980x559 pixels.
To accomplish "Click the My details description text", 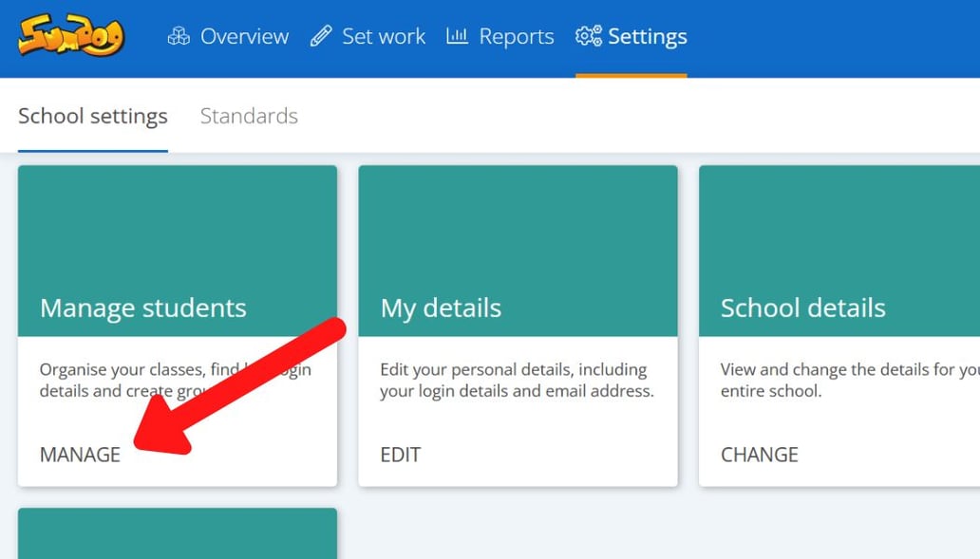I will pyautogui.click(x=517, y=380).
